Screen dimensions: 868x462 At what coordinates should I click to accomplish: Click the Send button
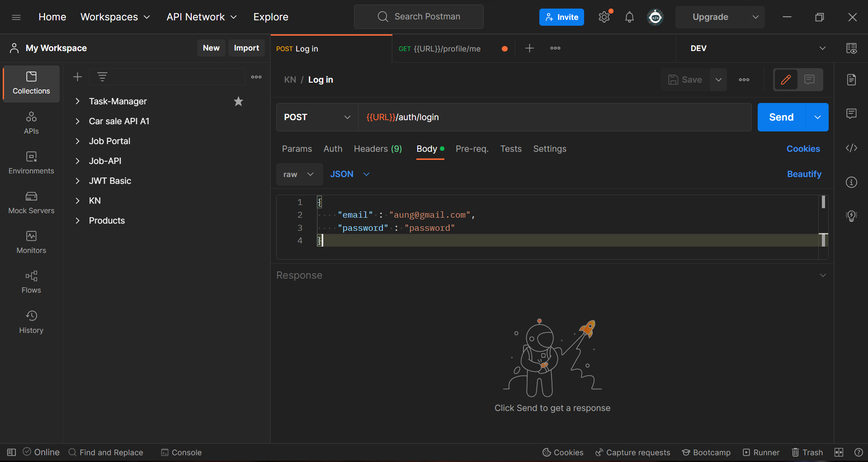point(781,117)
